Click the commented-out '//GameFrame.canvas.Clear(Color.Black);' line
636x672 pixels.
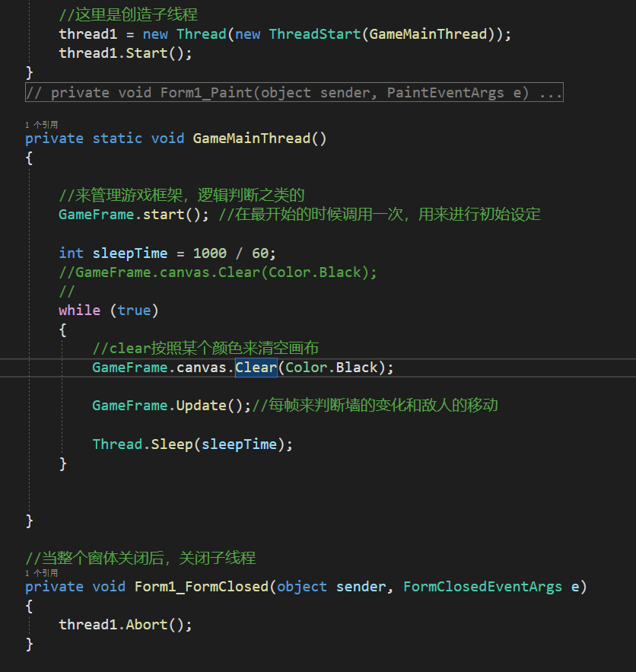pos(218,272)
